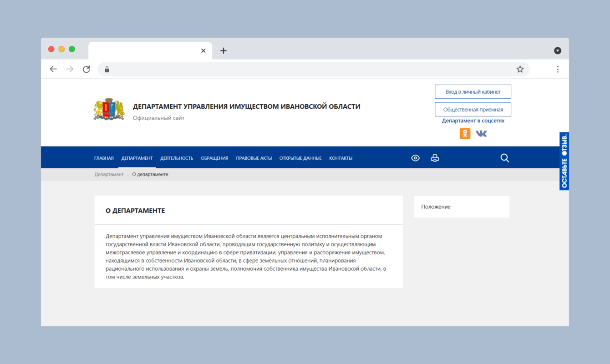Visit the VK page via its icon
610x364 pixels.
pyautogui.click(x=481, y=133)
